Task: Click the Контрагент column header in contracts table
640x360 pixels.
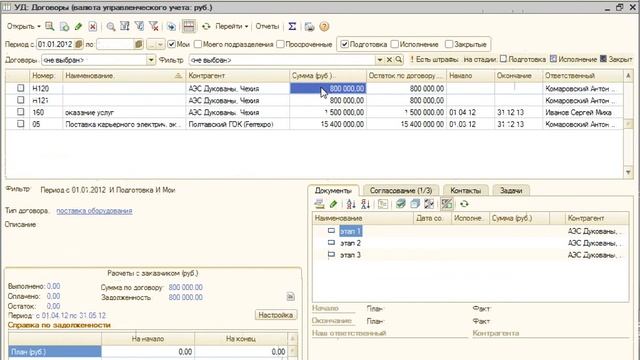Action: pos(238,76)
